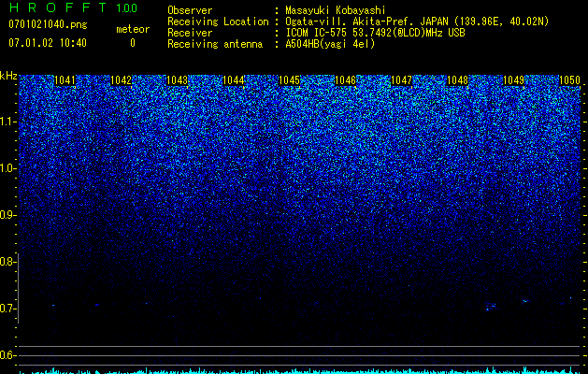Click time marker 1045
The image size is (588, 374).
[289, 80]
